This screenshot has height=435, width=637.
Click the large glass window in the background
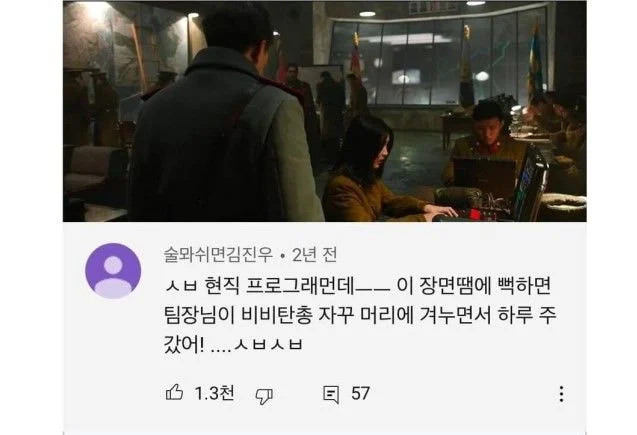click(437, 59)
